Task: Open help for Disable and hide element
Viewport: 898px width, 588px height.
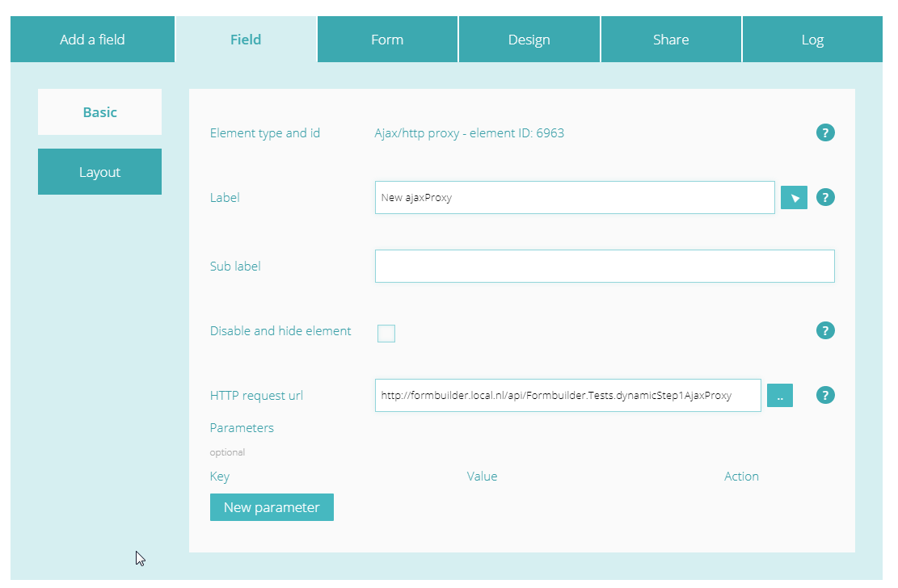Action: pyautogui.click(x=824, y=330)
